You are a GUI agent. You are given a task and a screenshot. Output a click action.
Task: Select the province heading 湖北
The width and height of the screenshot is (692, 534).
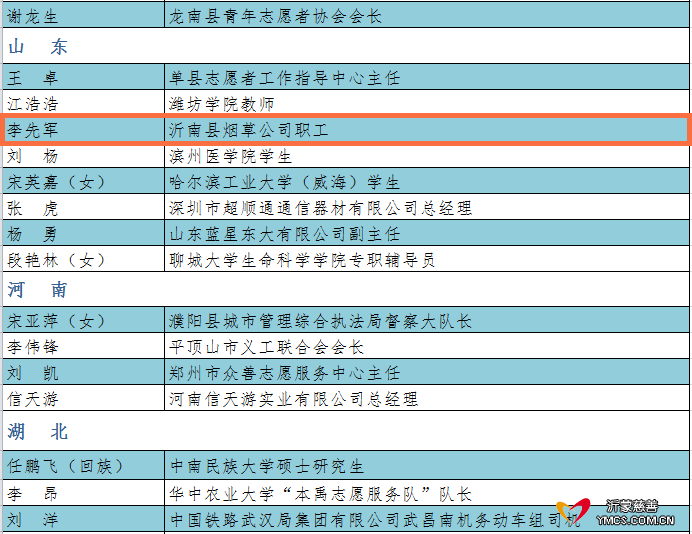[x=37, y=432]
